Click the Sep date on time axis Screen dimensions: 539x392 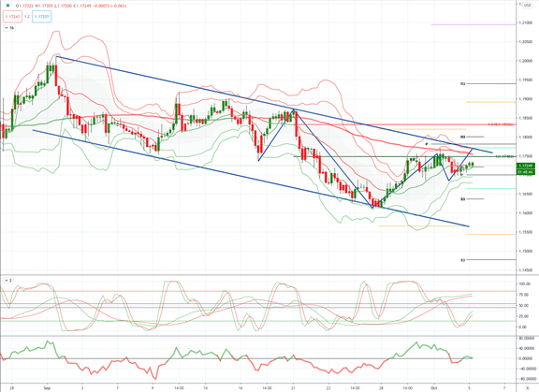click(x=47, y=388)
